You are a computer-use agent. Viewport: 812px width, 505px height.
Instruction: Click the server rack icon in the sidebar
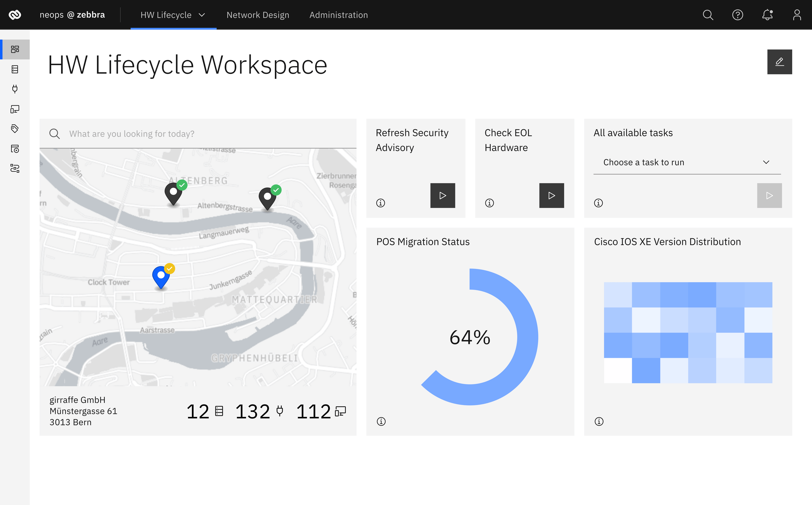pyautogui.click(x=15, y=69)
